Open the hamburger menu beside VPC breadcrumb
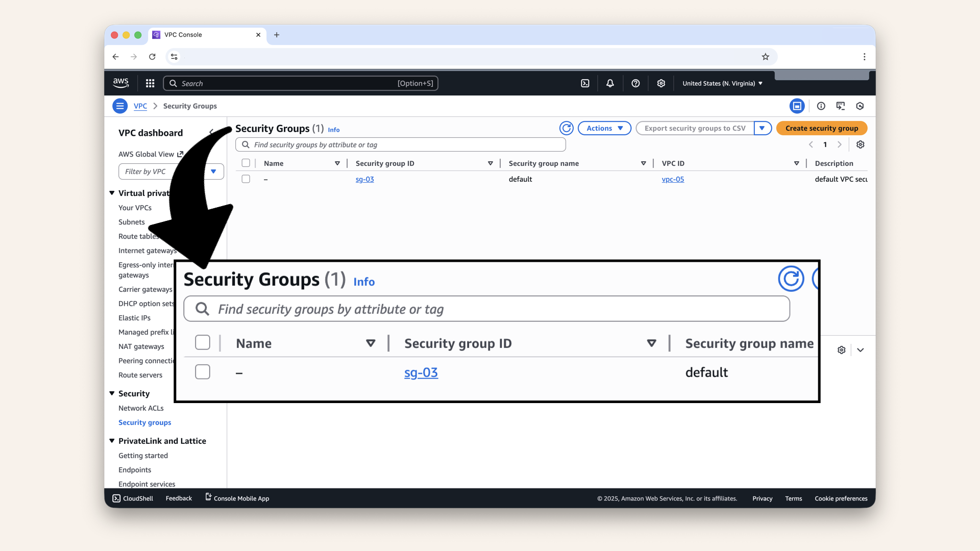Screen dimensions: 980x551 (120, 106)
